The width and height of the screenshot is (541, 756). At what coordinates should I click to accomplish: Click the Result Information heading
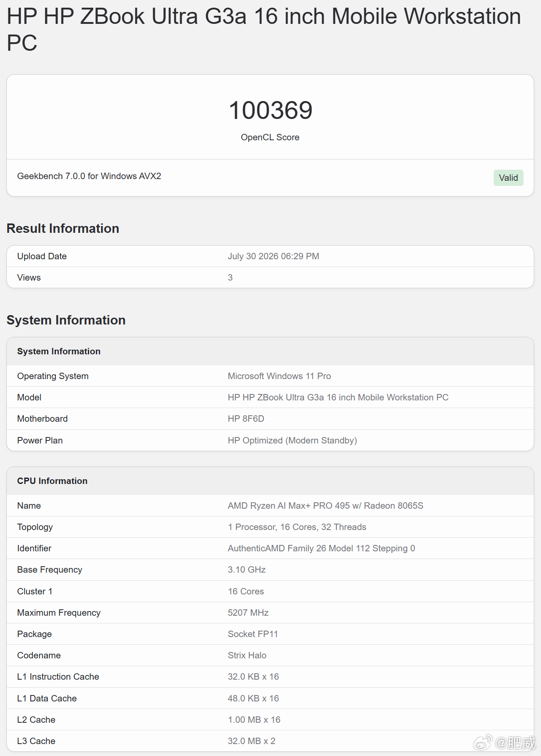[x=63, y=229]
